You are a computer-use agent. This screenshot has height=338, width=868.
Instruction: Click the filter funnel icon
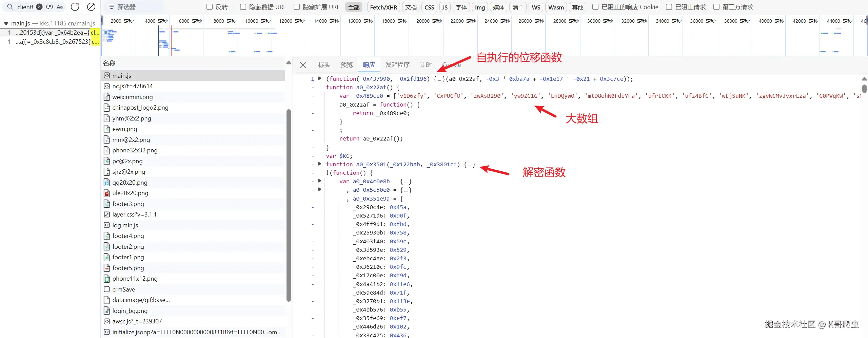[x=111, y=7]
